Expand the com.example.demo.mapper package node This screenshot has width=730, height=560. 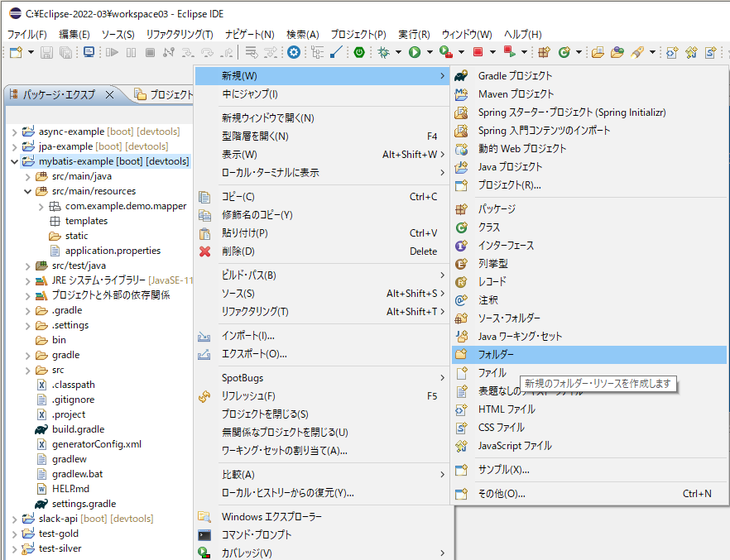click(x=41, y=207)
